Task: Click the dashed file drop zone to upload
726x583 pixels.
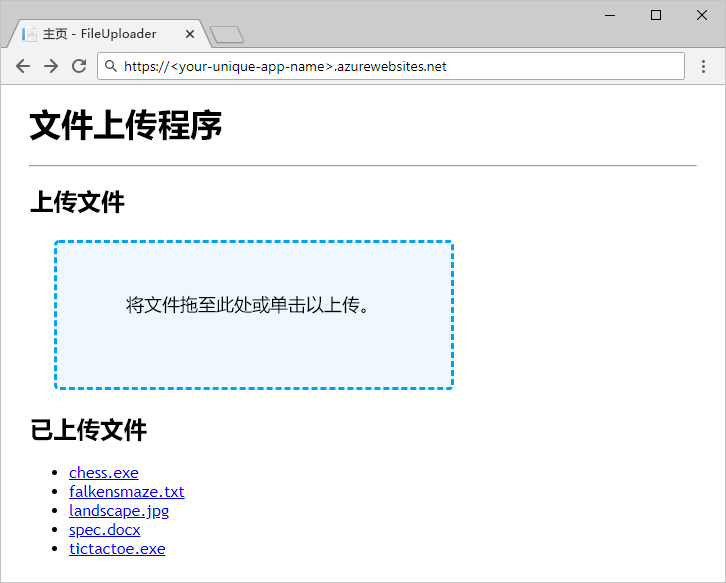Action: click(254, 315)
